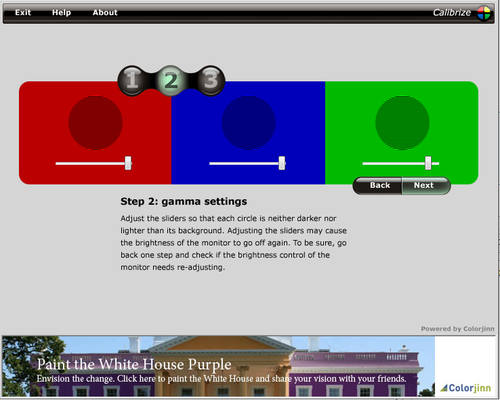Select step 3 bubble indicator
Viewport: 500px width, 400px height.
tap(211, 80)
